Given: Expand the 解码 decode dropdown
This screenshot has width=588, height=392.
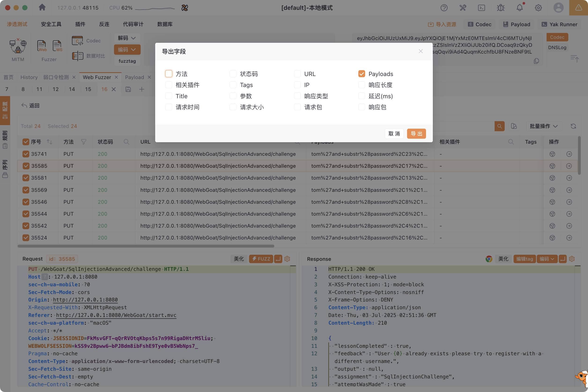Looking at the screenshot, I should [127, 38].
